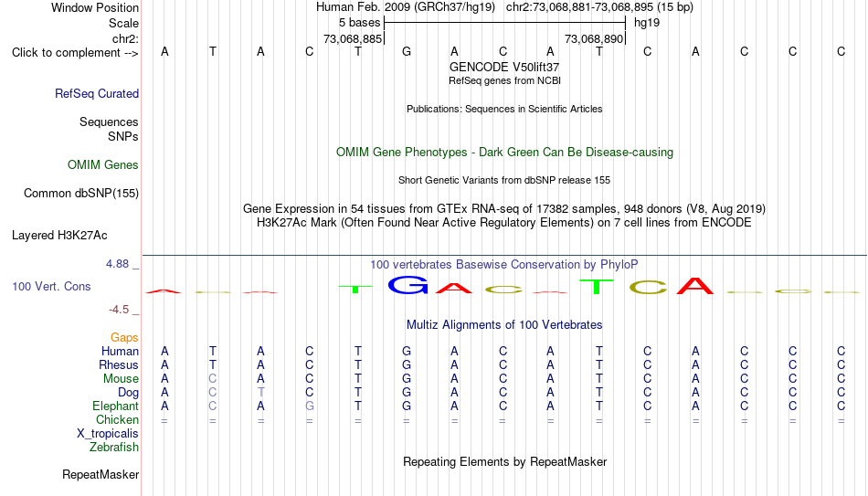Open 'Multiz Alignments of 100 Vertebrates' title
The image size is (868, 496).
504,325
